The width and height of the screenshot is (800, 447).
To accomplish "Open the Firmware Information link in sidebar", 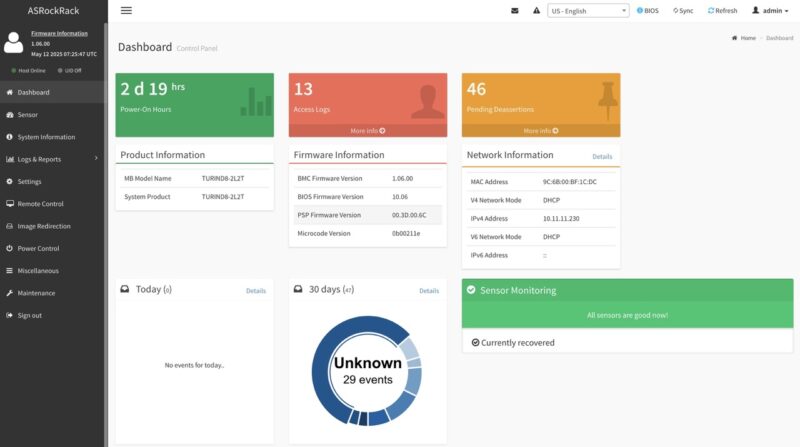I will pos(59,33).
